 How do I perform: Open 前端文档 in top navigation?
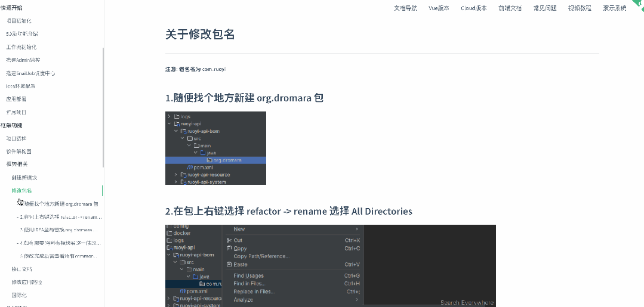509,8
